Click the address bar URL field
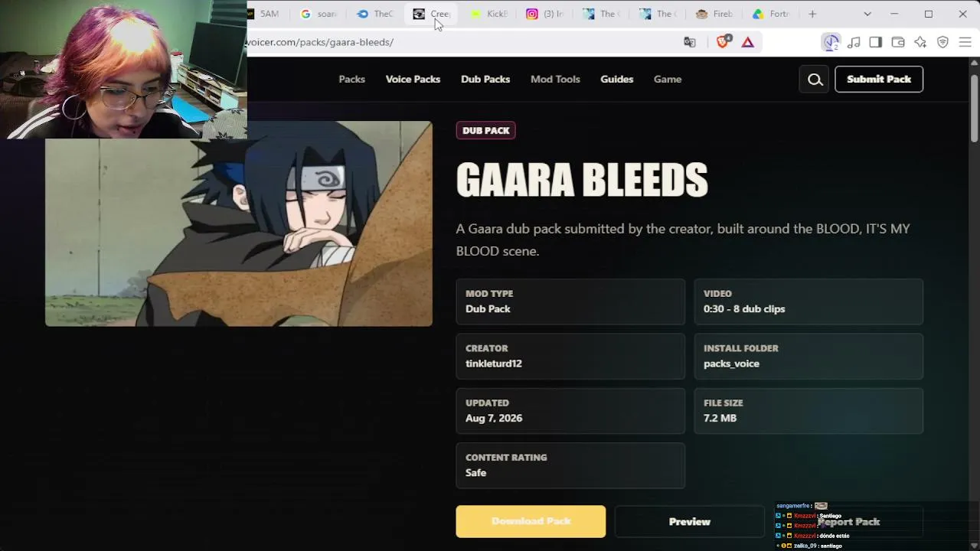The height and width of the screenshot is (551, 980). (x=459, y=42)
